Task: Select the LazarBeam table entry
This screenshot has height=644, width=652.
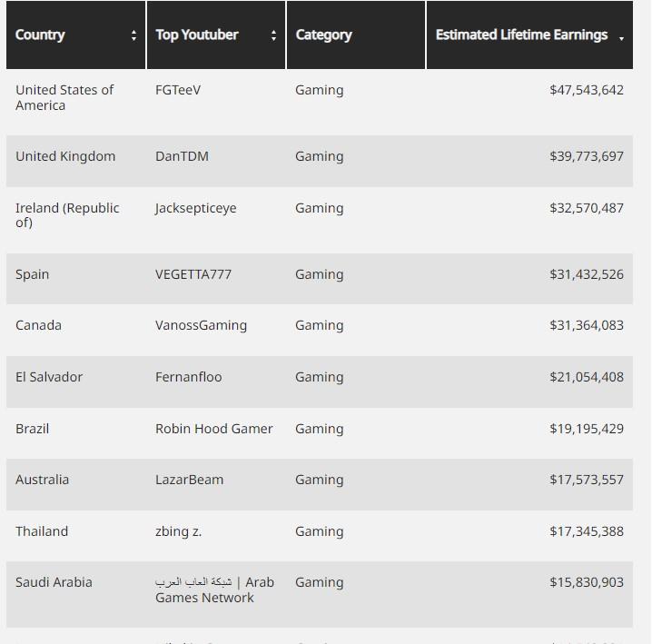Action: point(189,480)
